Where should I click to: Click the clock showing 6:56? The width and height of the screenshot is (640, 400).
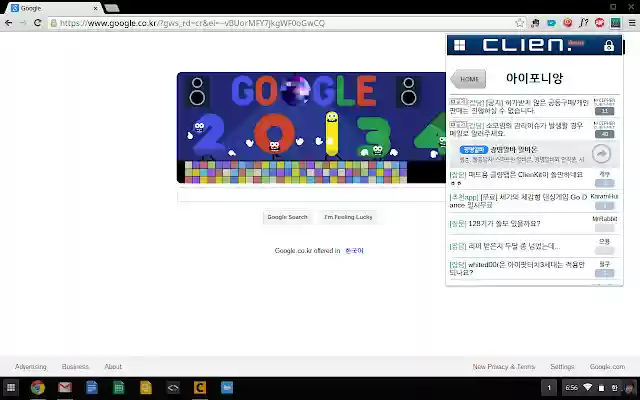[x=571, y=387]
